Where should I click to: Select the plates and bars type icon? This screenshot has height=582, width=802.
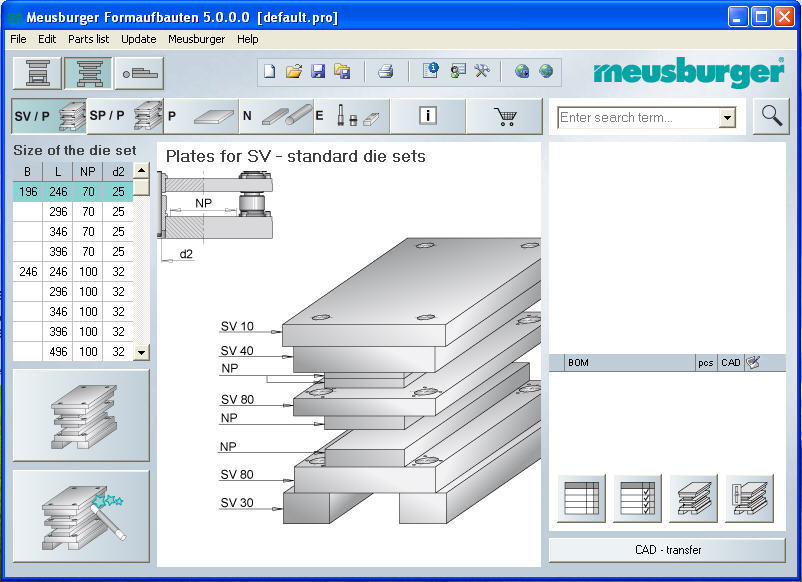(x=139, y=73)
